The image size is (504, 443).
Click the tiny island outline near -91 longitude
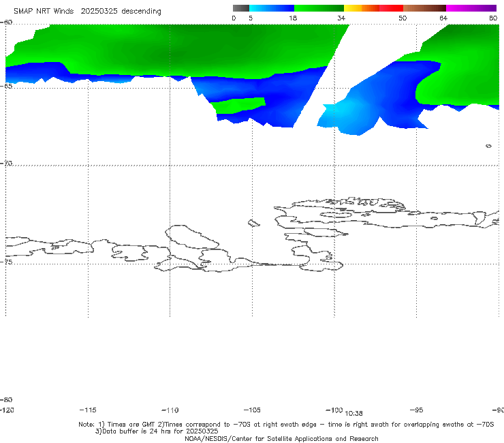pos(488,146)
